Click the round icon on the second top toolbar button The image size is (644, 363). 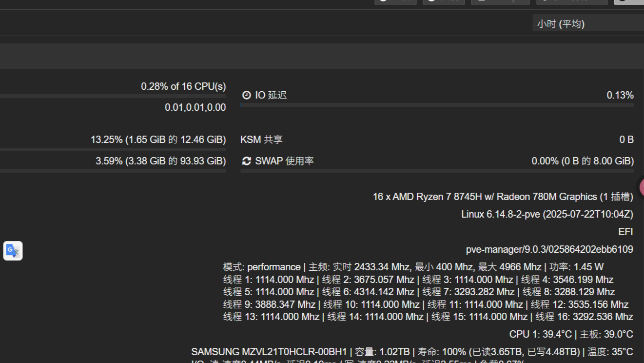point(431,1)
